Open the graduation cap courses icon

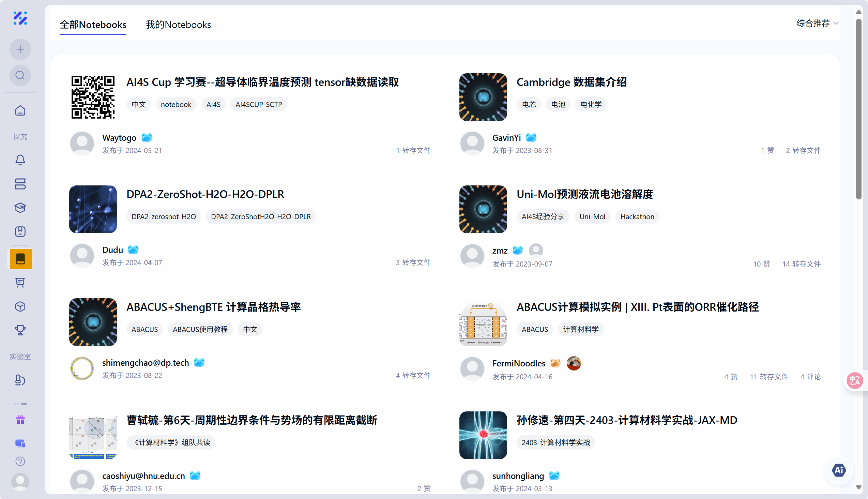click(x=20, y=208)
